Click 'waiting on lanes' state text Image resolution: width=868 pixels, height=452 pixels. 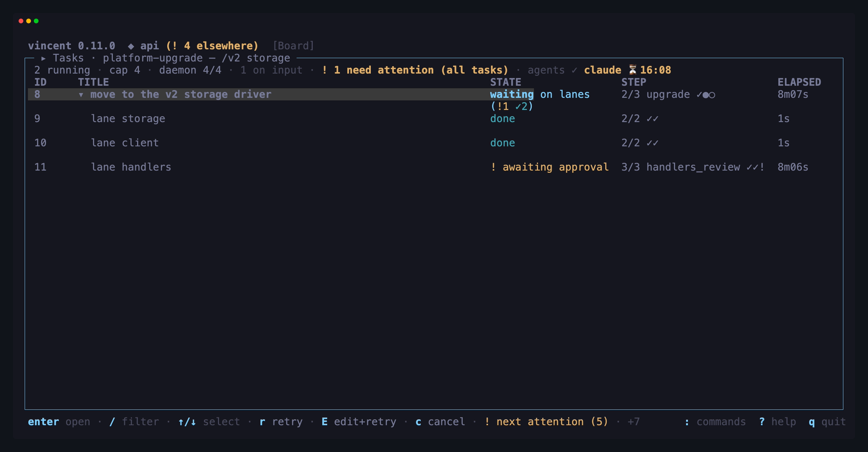(540, 94)
